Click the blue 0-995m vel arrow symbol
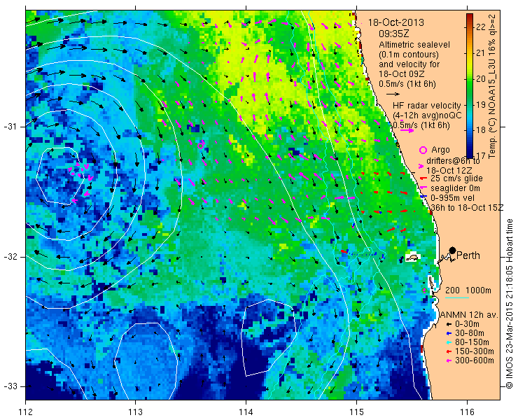Viewport: 518px width, 420px height. 422,197
